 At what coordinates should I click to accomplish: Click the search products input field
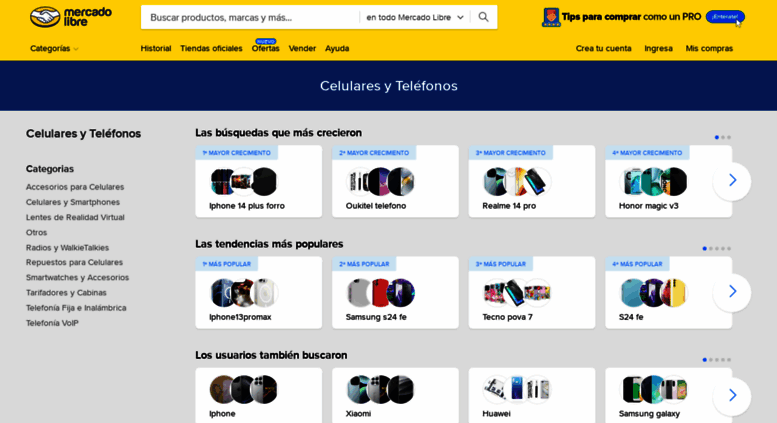[x=250, y=17]
